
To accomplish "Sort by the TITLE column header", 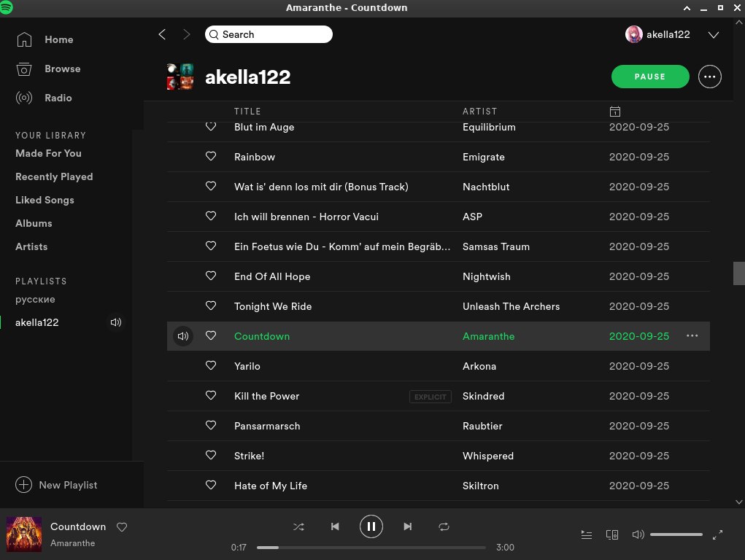I will click(x=247, y=111).
